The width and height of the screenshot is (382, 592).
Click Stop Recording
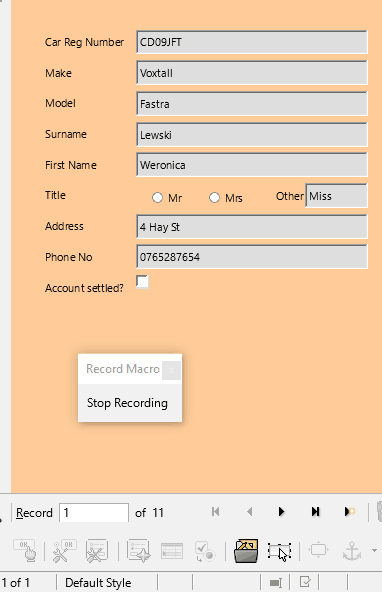127,403
